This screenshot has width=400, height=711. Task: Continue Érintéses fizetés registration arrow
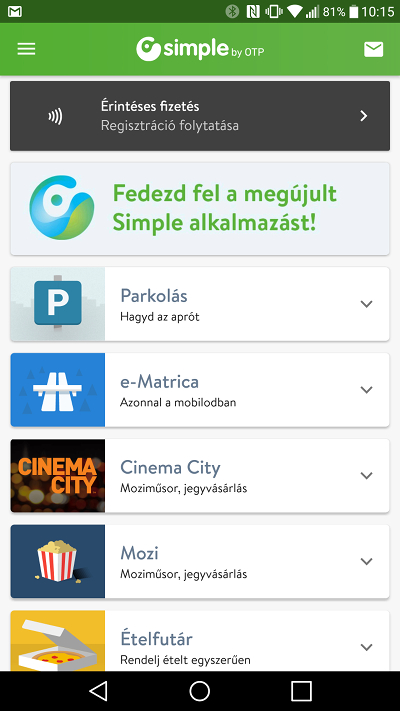tap(363, 116)
